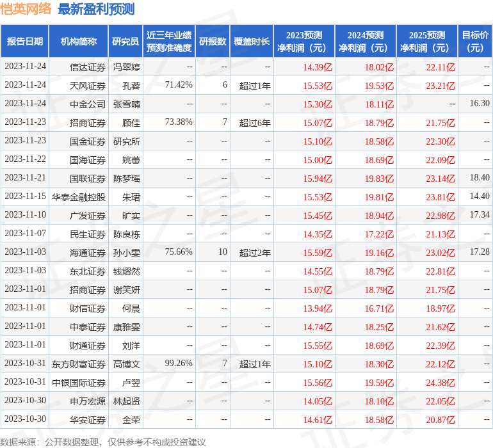The height and width of the screenshot is (448, 493).
Task: Click 20.87亿 in 华安证券 row
Action: click(440, 420)
